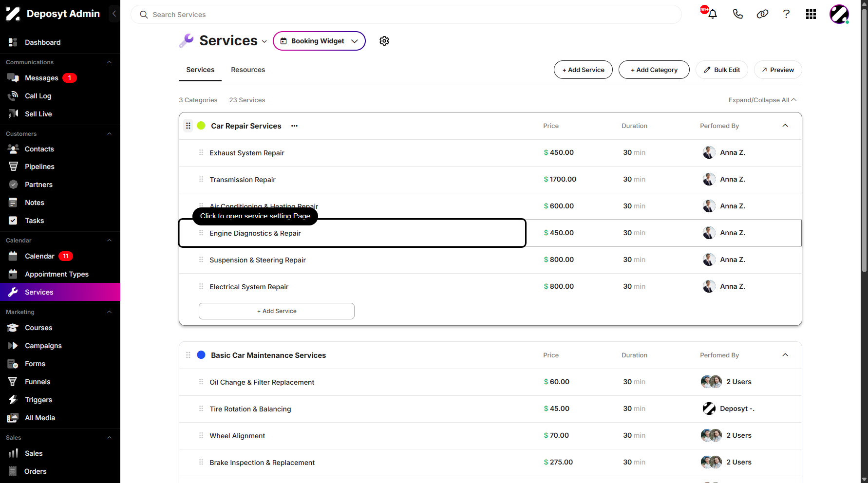Screen dimensions: 868x483
Task: Click the Sales chart sidebar icon
Action: tap(13, 453)
